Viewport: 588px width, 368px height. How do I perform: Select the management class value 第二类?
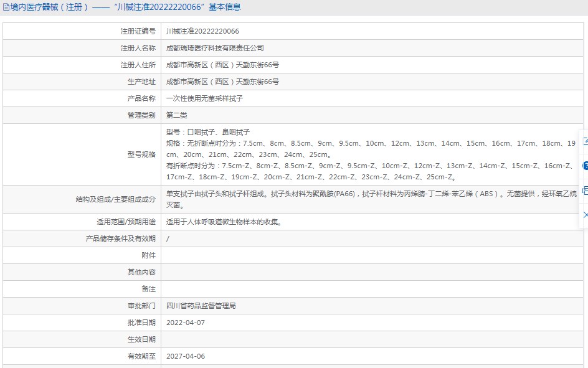point(177,115)
